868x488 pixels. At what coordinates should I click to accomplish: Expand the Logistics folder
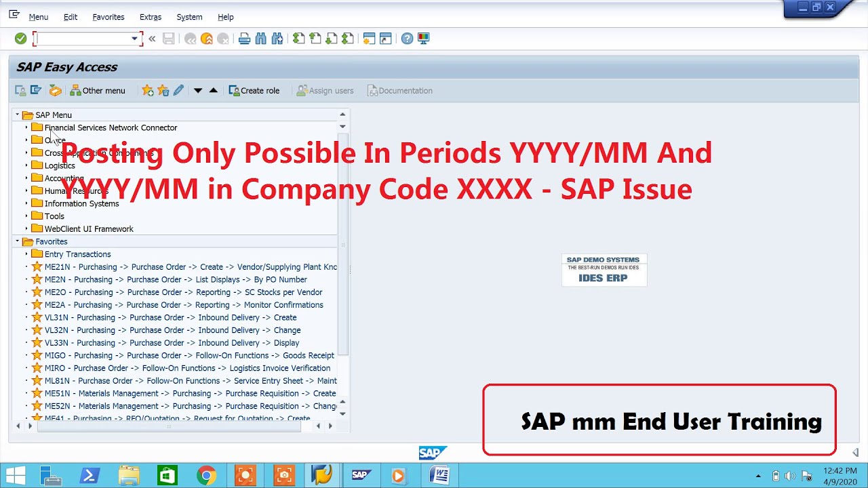click(26, 165)
